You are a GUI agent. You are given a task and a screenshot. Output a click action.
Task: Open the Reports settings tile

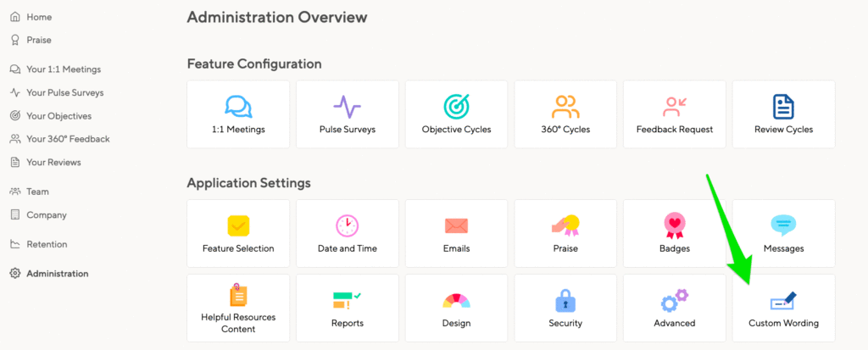(x=347, y=308)
